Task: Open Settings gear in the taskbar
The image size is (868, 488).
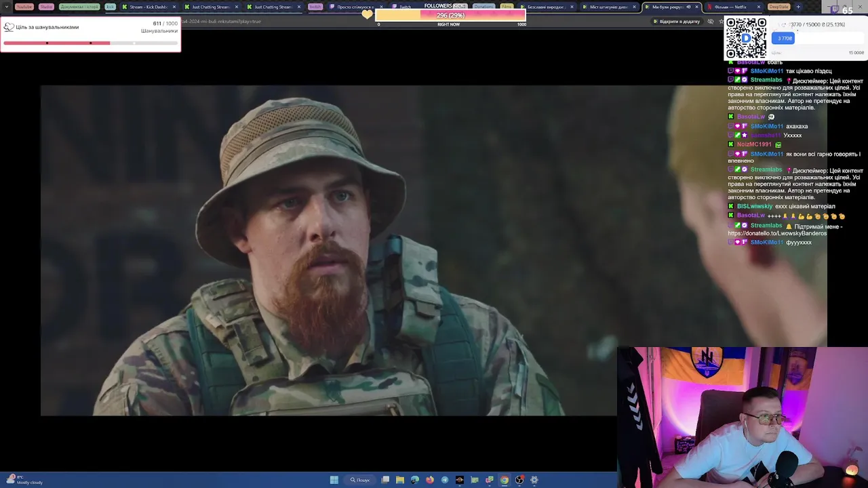Action: click(534, 480)
